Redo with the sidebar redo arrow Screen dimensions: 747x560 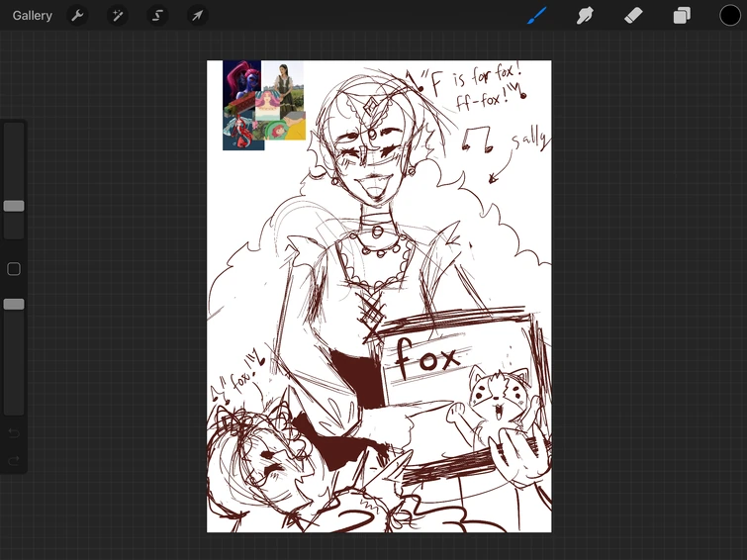(x=14, y=460)
